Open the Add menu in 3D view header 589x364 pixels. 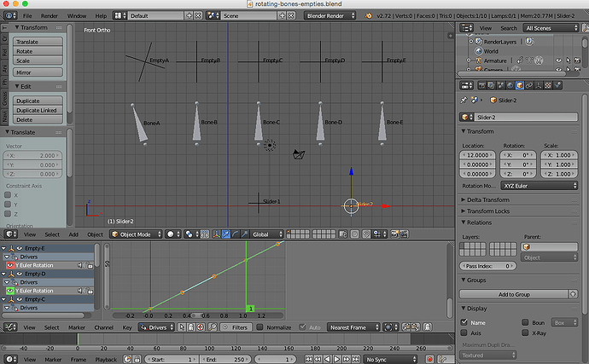(x=73, y=234)
